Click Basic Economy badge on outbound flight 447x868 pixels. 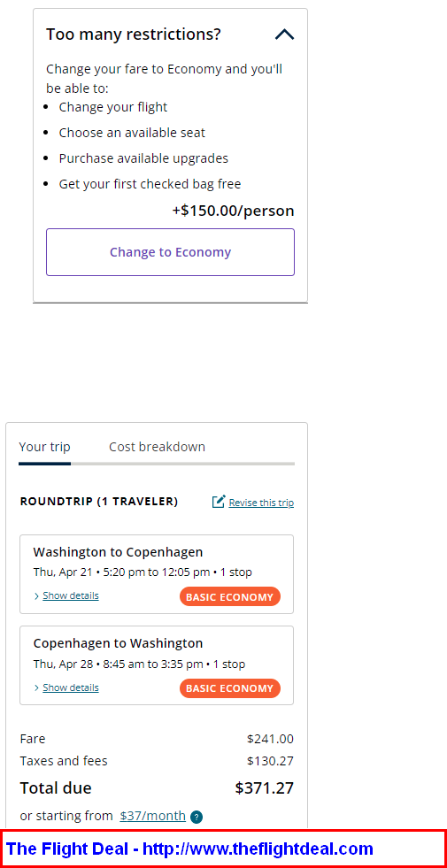(230, 597)
